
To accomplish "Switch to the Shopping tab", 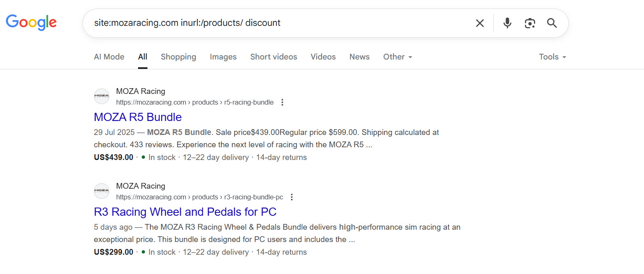I will 178,57.
